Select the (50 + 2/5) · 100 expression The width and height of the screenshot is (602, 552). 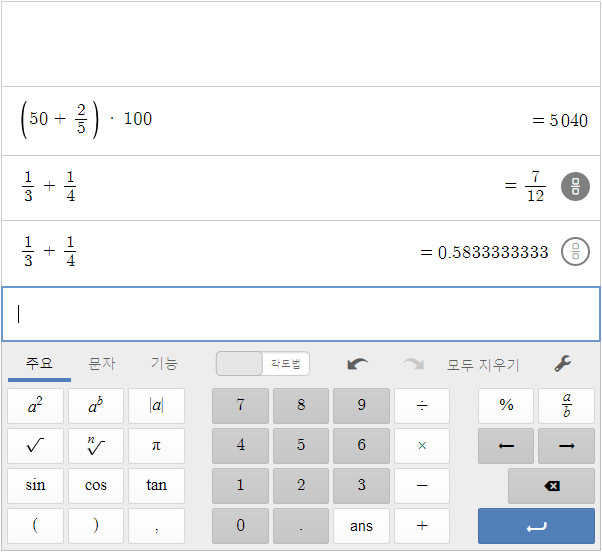point(87,119)
